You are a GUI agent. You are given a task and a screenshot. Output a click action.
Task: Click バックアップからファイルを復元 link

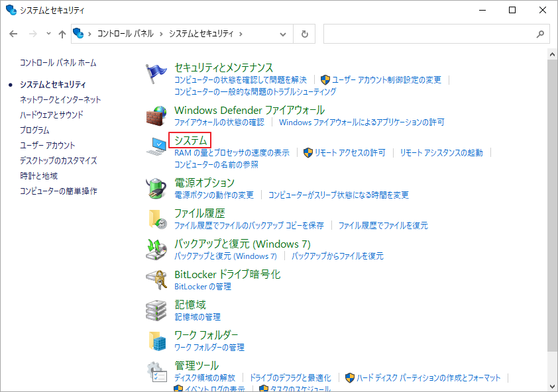pos(337,256)
